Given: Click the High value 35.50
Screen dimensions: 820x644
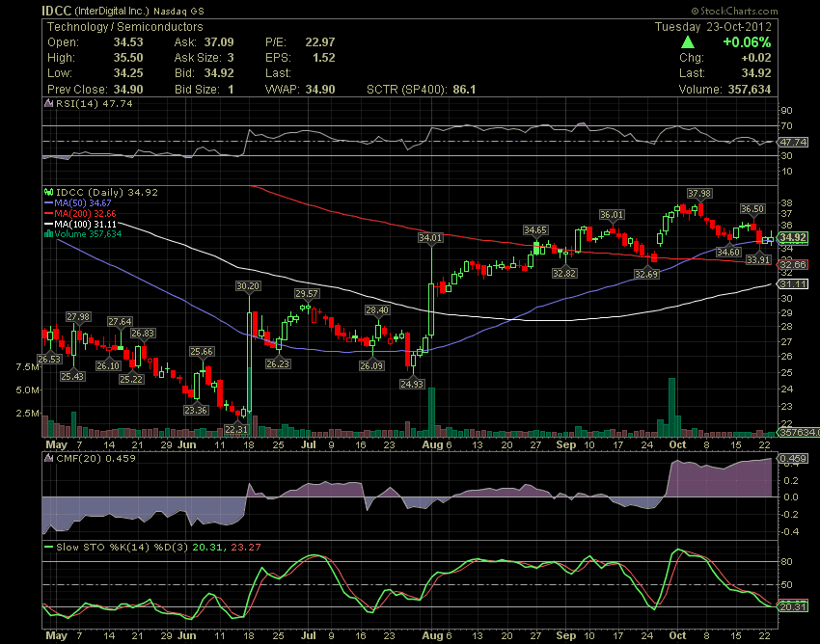Looking at the screenshot, I should (128, 58).
